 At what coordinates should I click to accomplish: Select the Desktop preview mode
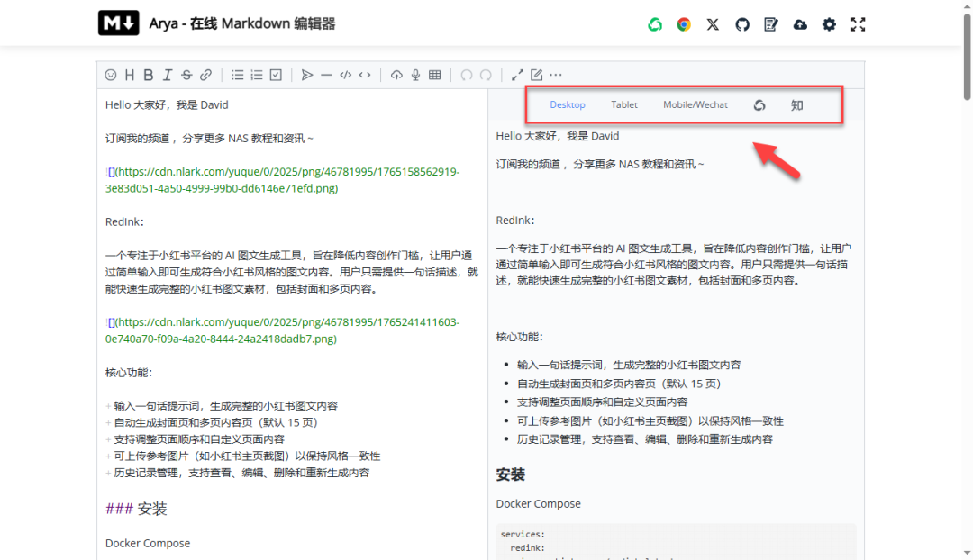tap(568, 105)
